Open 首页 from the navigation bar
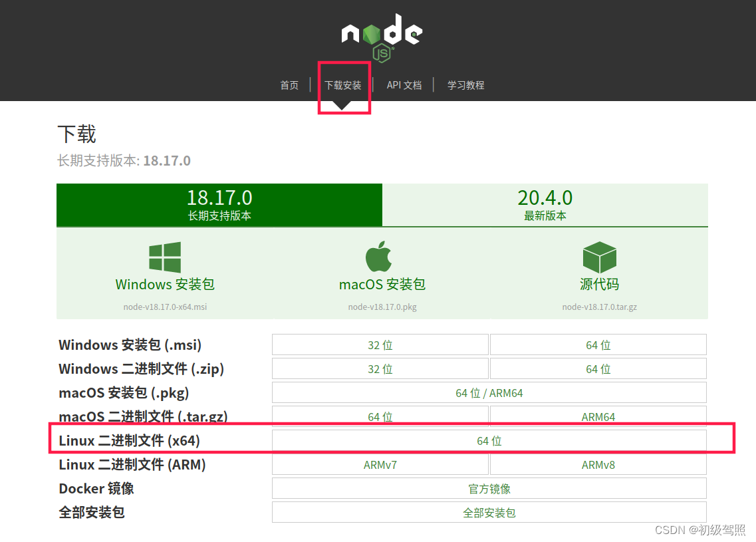This screenshot has width=756, height=542. coord(289,85)
